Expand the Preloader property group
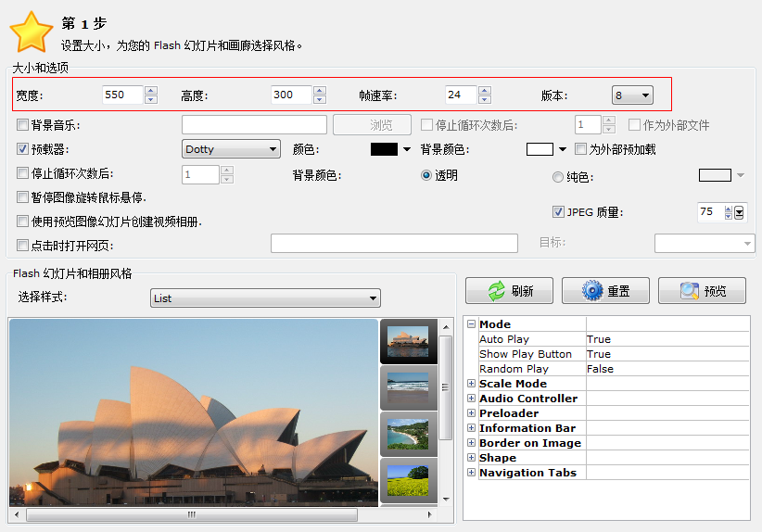Screen dimensions: 762x532 click(471, 413)
